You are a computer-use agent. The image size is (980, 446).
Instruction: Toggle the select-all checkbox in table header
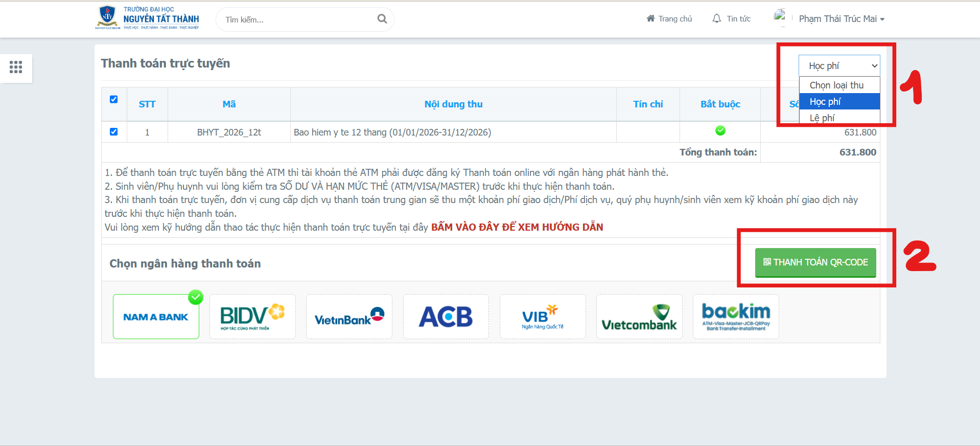tap(114, 99)
